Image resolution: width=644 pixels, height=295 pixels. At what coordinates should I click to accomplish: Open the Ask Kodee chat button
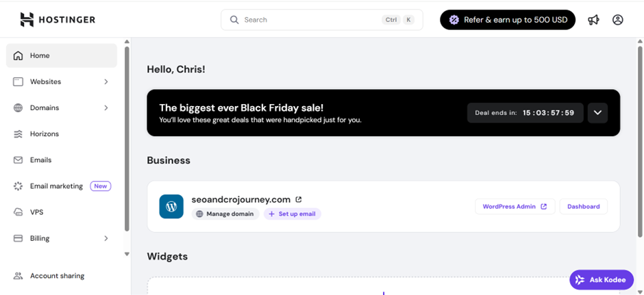[601, 280]
